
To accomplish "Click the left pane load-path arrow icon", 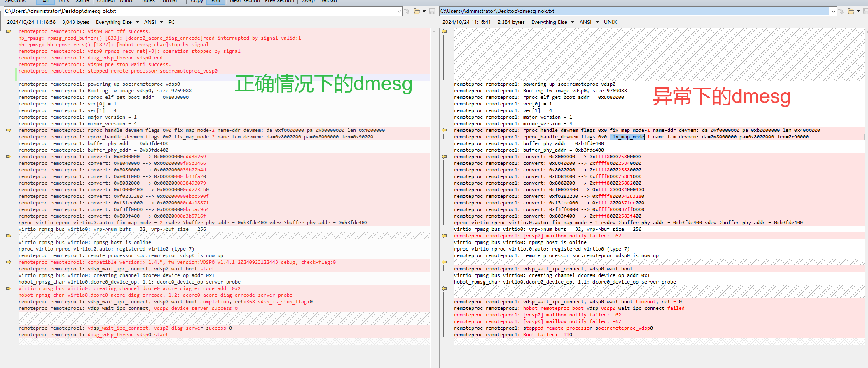I will pyautogui.click(x=407, y=11).
